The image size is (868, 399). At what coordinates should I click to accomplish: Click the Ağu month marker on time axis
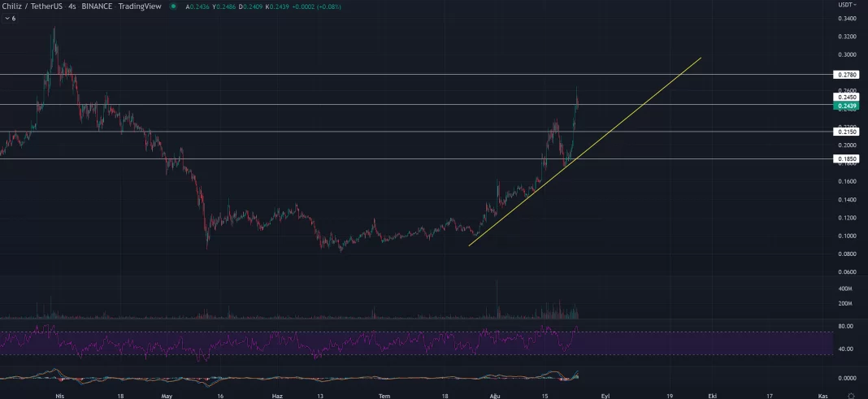coord(496,394)
